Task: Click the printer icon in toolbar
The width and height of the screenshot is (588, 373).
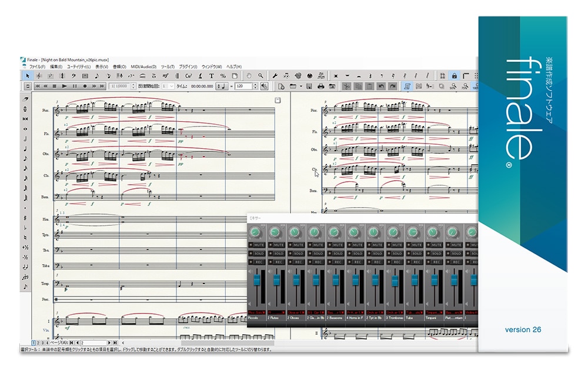Action: pyautogui.click(x=320, y=86)
